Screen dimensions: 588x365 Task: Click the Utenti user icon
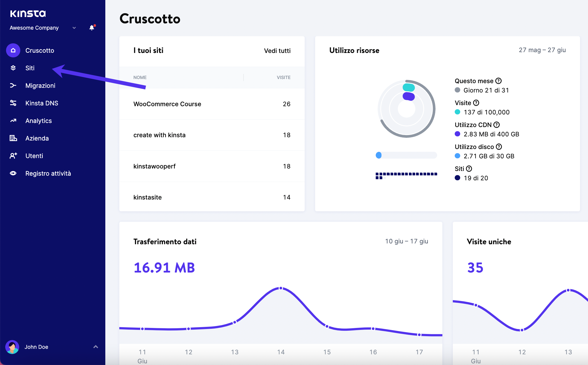coord(13,156)
